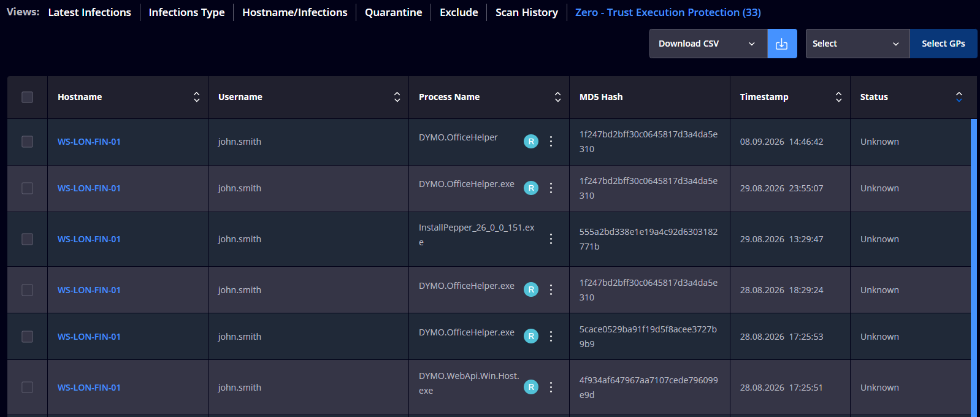980x417 pixels.
Task: Open WS-LON-FIN-01 link in 23:55:07 row
Action: coord(89,188)
